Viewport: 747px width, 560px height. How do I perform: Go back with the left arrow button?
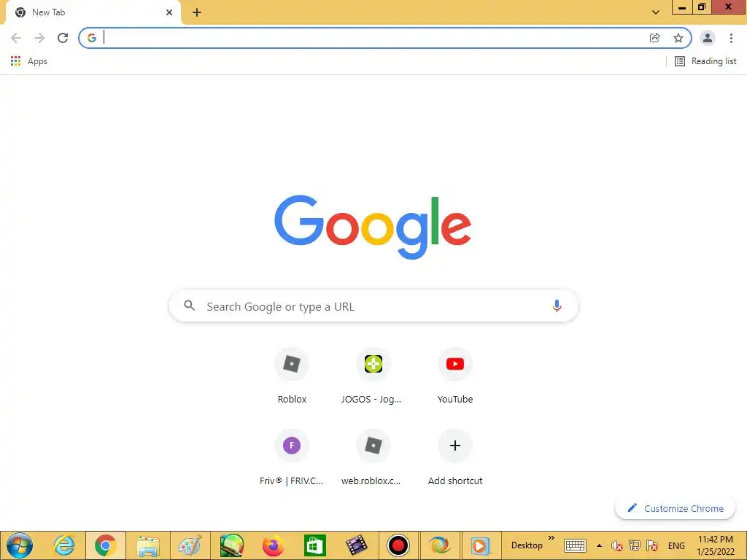(16, 38)
